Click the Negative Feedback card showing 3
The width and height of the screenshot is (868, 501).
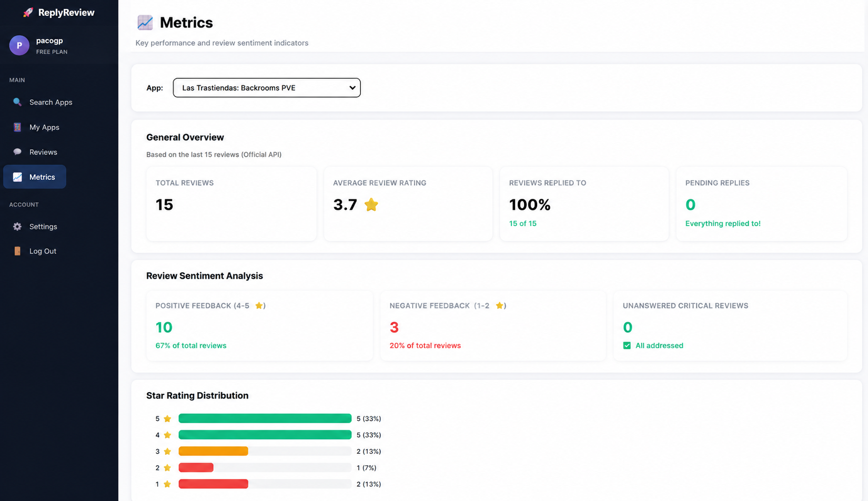(493, 326)
